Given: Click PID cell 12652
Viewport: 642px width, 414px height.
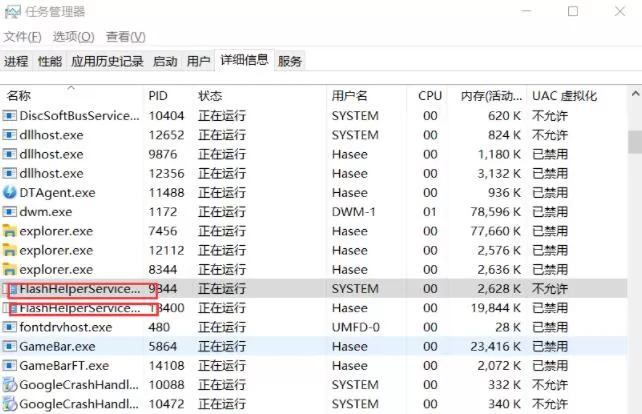Looking at the screenshot, I should click(x=166, y=135).
